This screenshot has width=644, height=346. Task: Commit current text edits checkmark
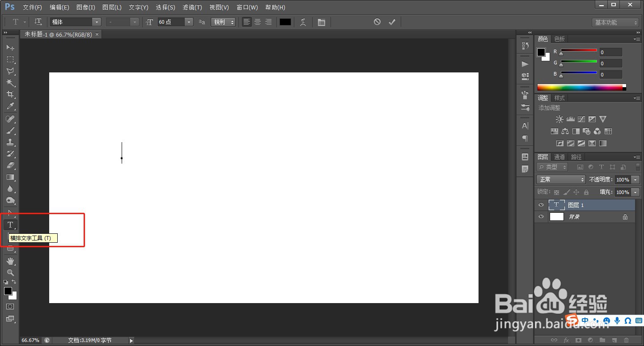[x=392, y=21]
